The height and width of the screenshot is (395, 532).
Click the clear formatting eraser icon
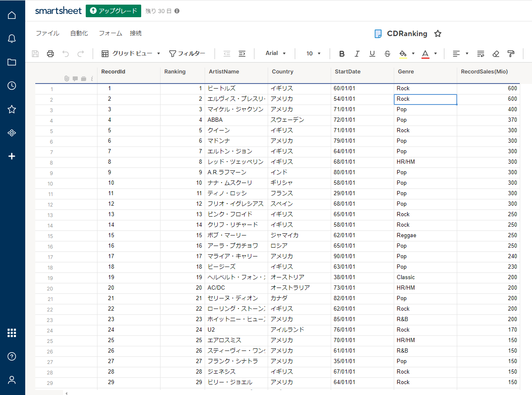(x=496, y=54)
